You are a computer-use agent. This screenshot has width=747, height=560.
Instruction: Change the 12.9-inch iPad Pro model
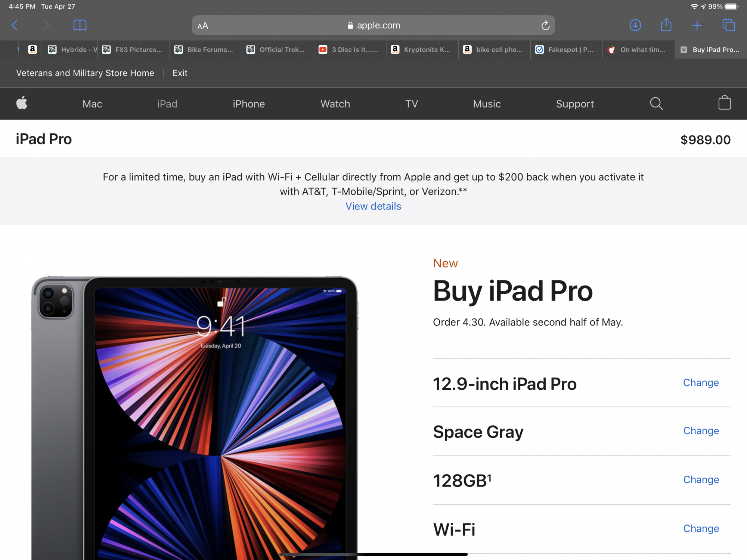click(701, 383)
